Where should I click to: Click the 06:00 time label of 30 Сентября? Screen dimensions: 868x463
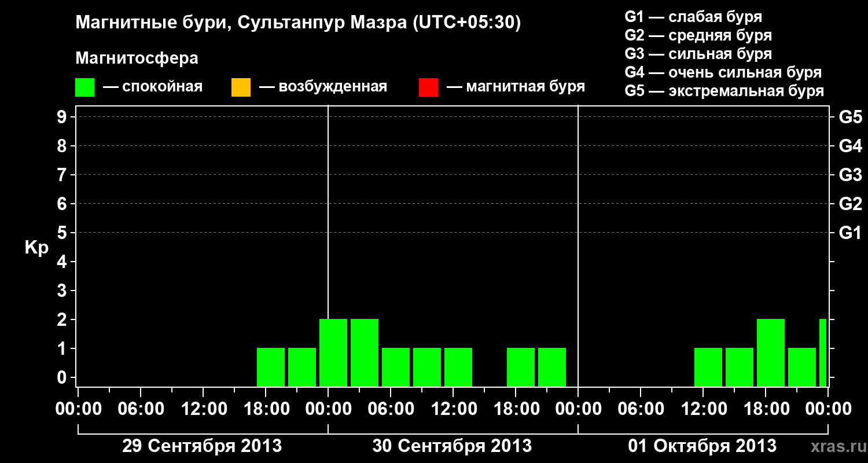click(391, 409)
